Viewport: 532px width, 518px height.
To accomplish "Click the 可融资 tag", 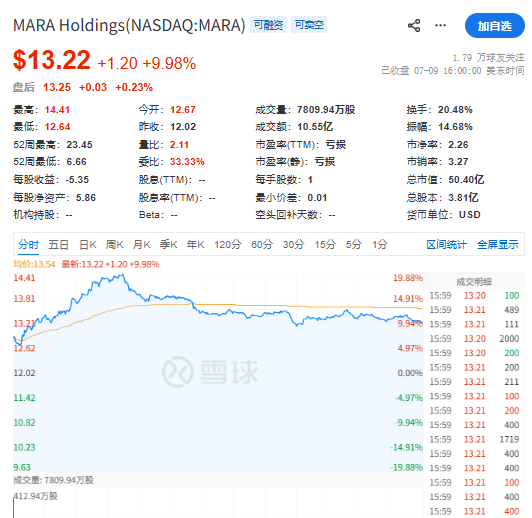I will coord(268,25).
